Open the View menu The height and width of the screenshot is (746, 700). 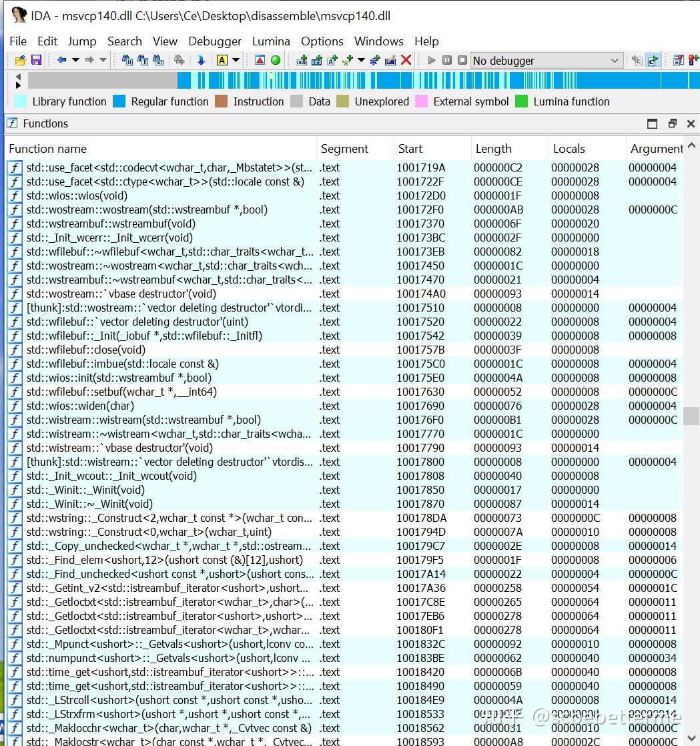165,41
